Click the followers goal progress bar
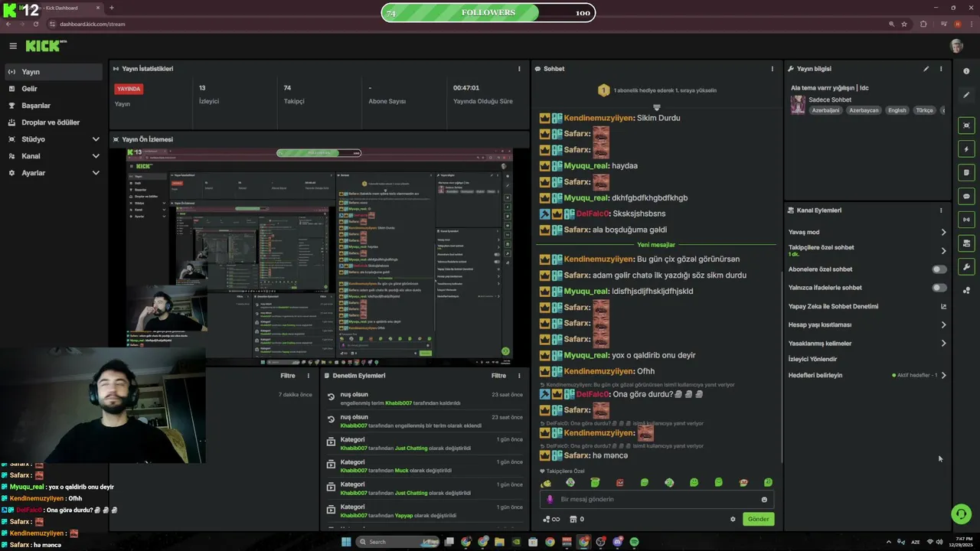980x551 pixels. pos(488,12)
